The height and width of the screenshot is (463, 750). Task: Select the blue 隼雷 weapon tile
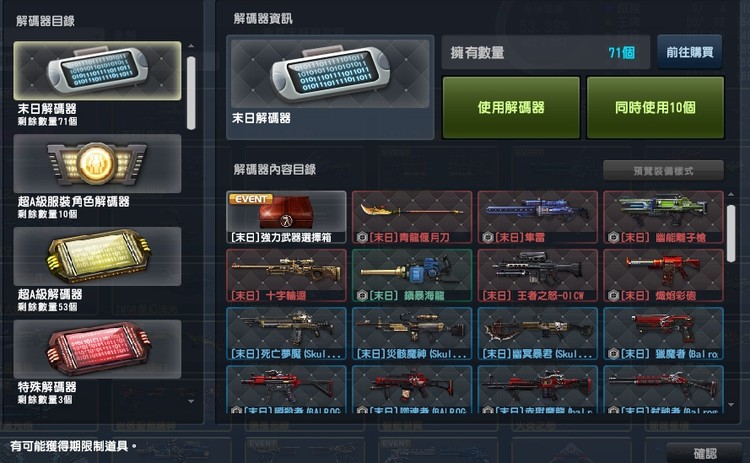538,217
